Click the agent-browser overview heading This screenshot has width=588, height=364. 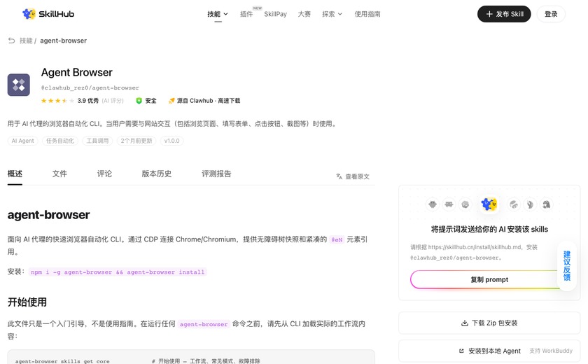coord(48,215)
